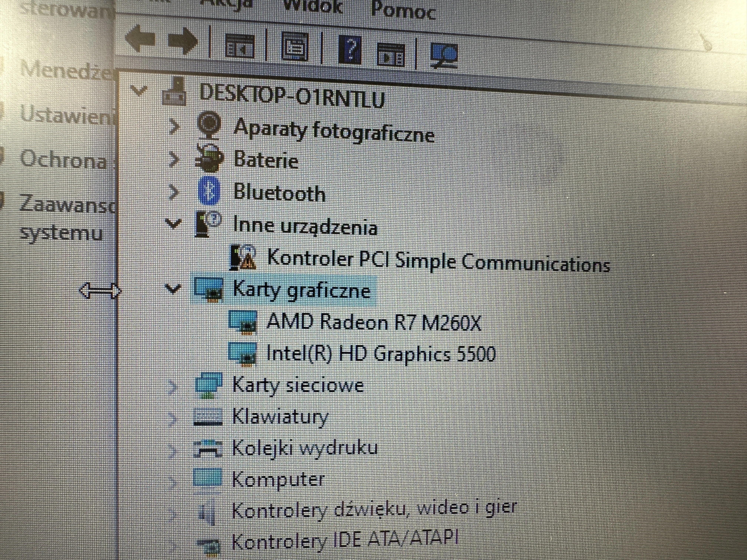The image size is (747, 560).
Task: Collapse the Inne urządzenia category
Action: point(173,223)
